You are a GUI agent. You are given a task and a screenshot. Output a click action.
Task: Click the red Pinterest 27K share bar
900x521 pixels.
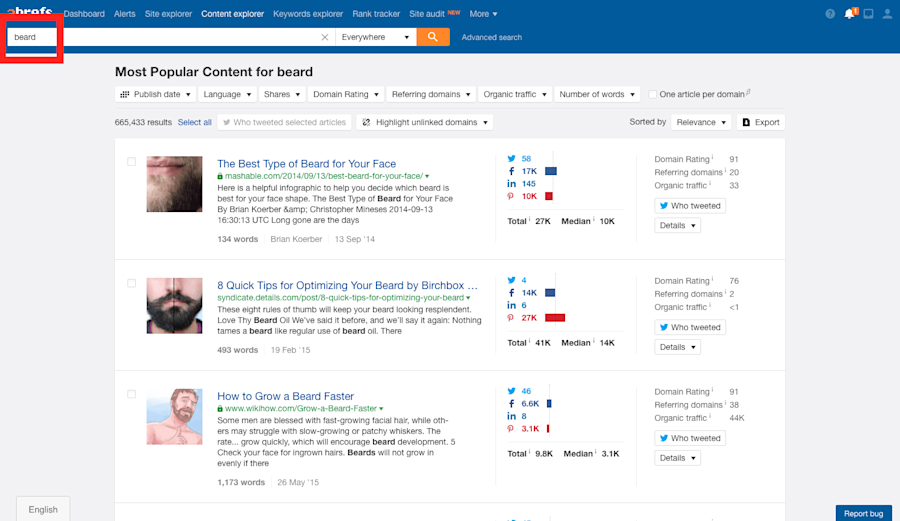pos(555,318)
